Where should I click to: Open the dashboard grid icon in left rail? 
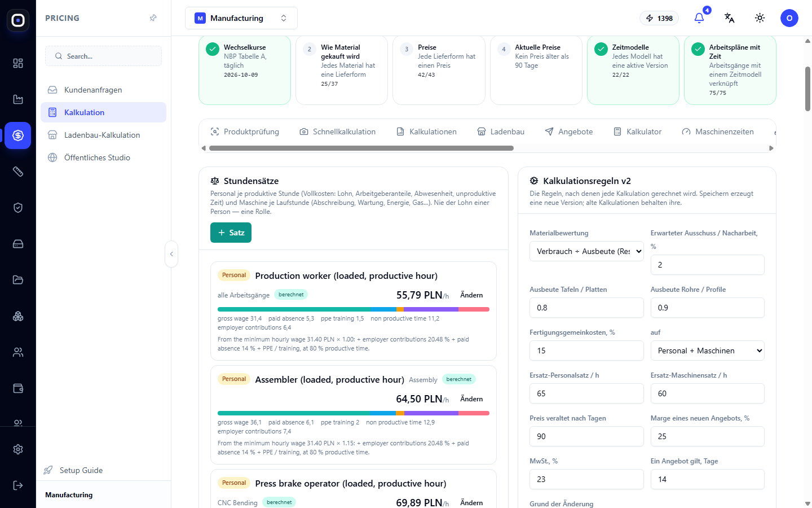pyautogui.click(x=18, y=63)
